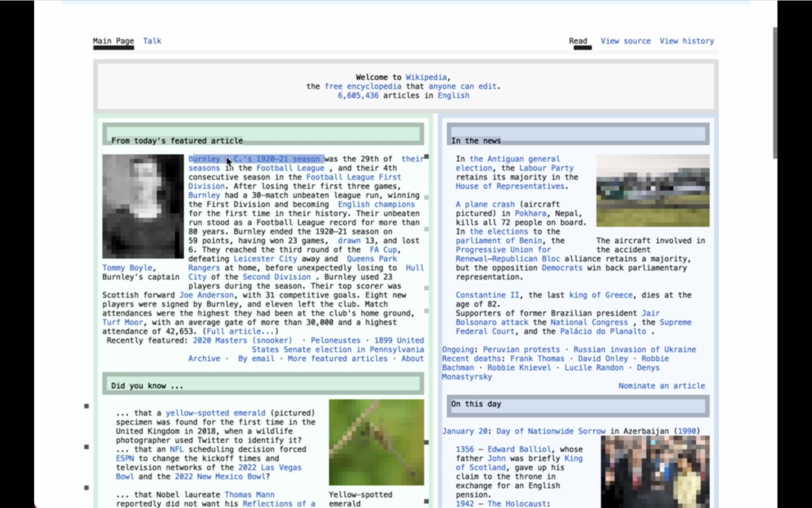The width and height of the screenshot is (812, 508).
Task: Follow the yellow-spotted emerald text link
Action: (215, 413)
